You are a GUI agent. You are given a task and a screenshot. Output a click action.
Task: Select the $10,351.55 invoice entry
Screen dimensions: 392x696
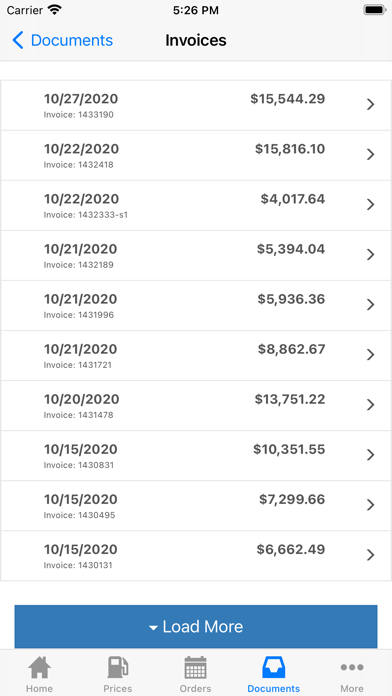[196, 455]
